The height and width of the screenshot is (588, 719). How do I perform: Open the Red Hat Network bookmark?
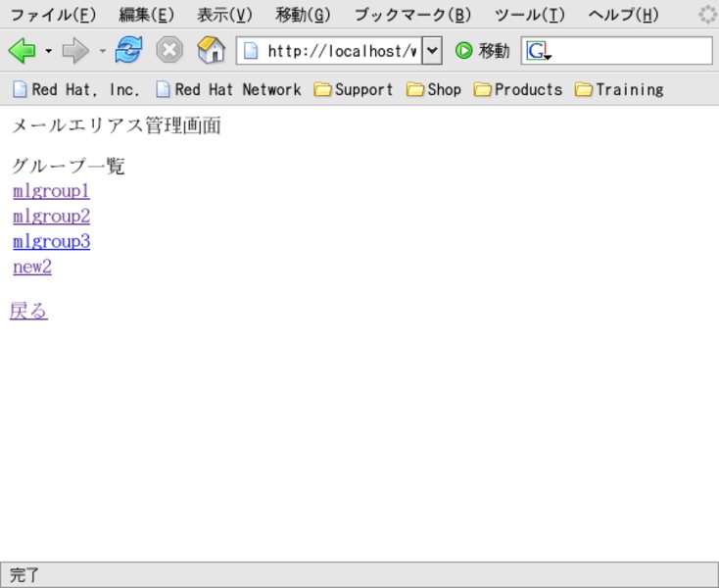228,89
